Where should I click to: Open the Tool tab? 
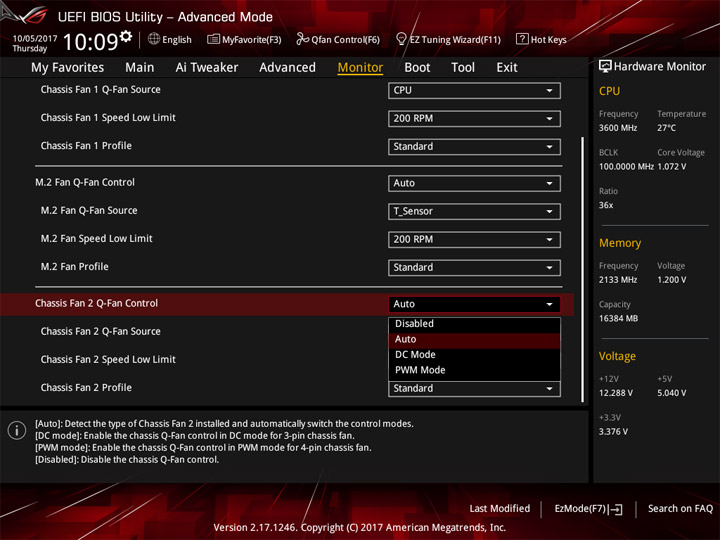pos(463,68)
